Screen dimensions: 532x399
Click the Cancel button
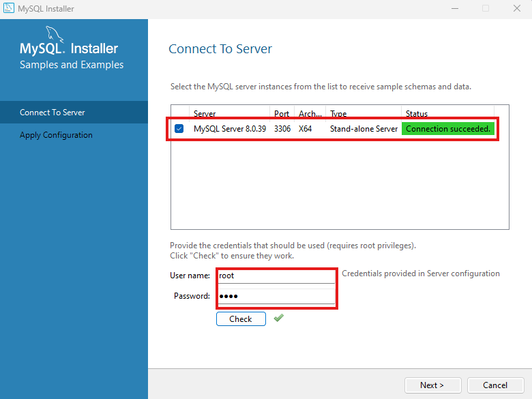(x=495, y=385)
